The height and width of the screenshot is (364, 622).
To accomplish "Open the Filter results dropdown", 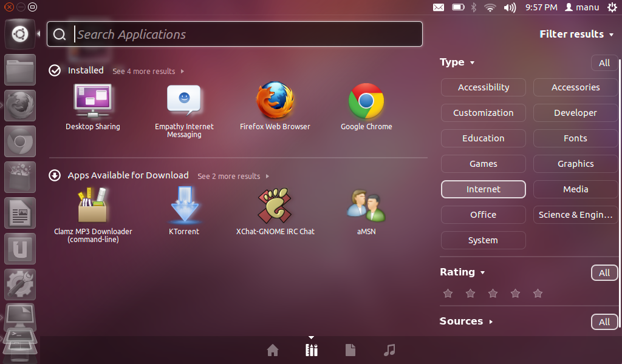I will pos(576,34).
